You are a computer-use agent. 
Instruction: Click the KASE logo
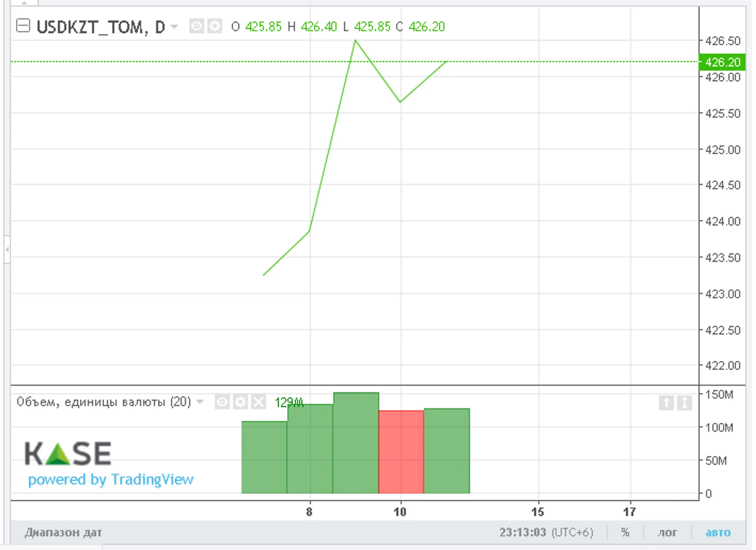click(x=68, y=453)
